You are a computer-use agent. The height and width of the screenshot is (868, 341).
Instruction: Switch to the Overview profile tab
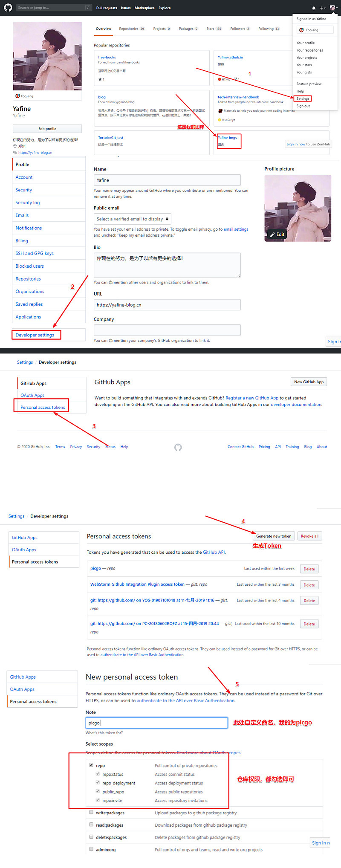pyautogui.click(x=104, y=29)
